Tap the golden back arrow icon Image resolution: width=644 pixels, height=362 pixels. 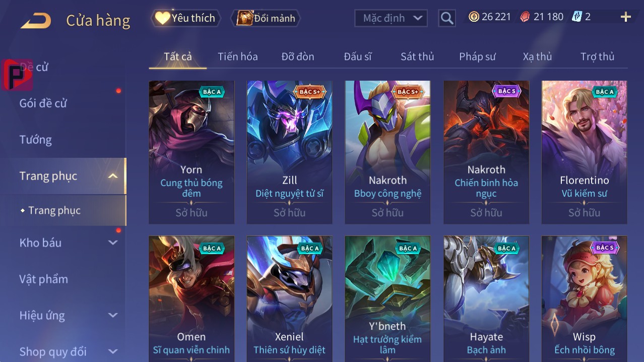tap(36, 21)
